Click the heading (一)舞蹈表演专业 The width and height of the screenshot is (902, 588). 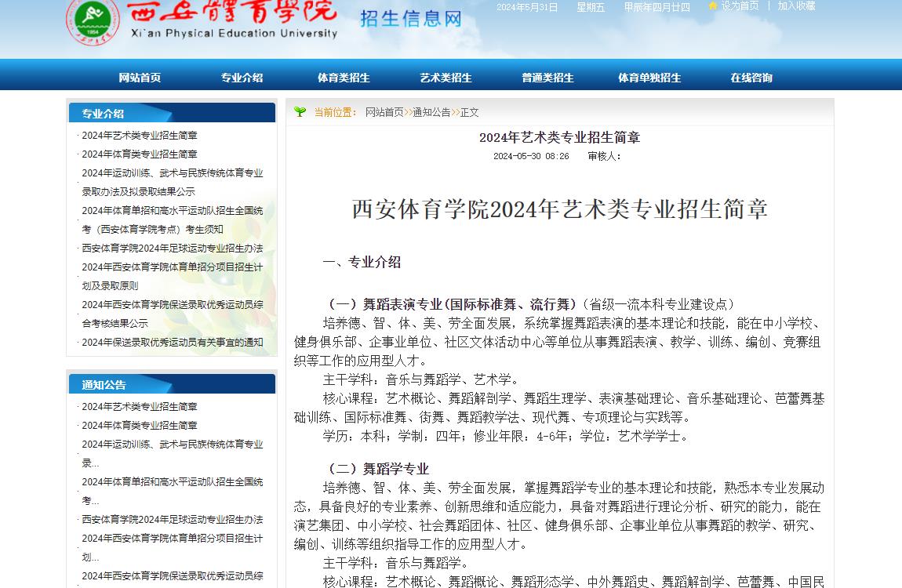pos(452,304)
